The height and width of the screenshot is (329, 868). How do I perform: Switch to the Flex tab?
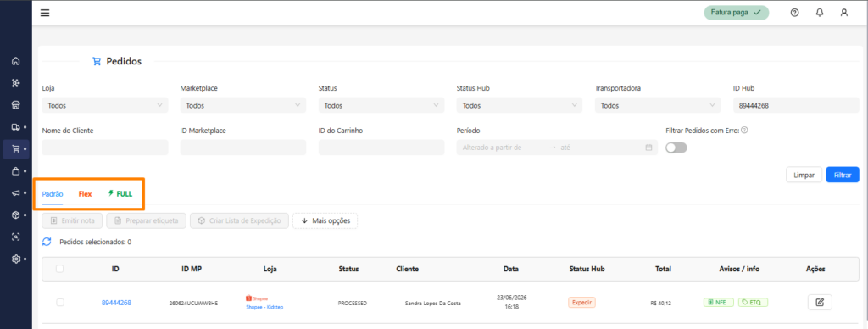click(85, 194)
